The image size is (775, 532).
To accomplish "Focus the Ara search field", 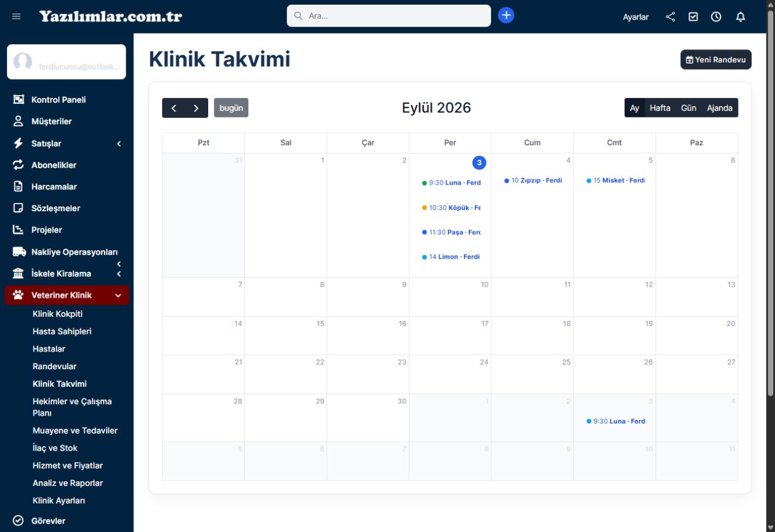I will point(389,16).
